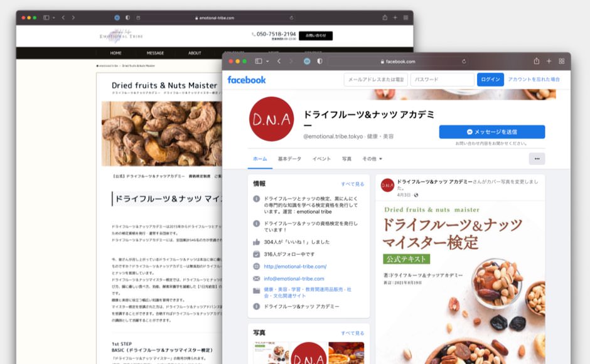Click the パスワード input field
This screenshot has width=590, height=364.
(x=441, y=80)
